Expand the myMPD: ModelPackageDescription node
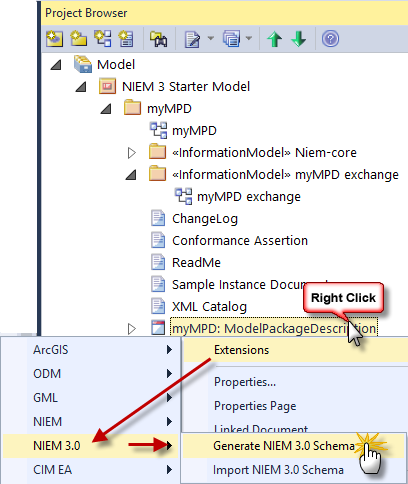The image size is (408, 484). (132, 329)
